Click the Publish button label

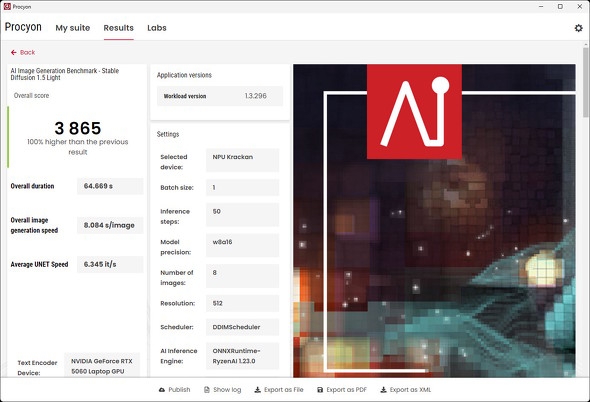tap(179, 390)
